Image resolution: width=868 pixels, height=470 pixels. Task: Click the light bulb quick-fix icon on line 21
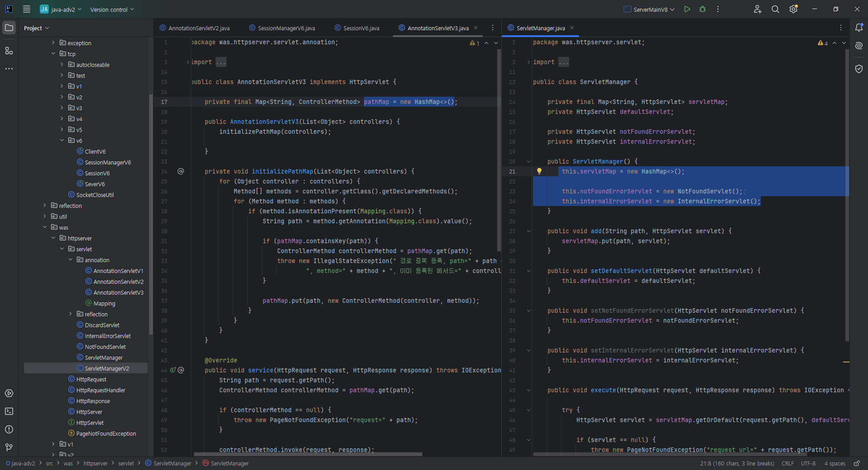click(539, 171)
